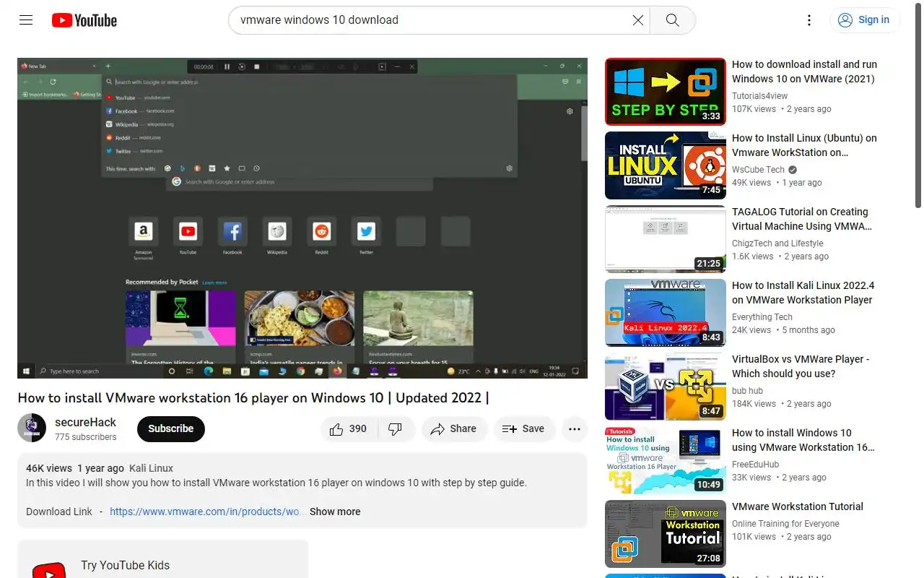Image resolution: width=924 pixels, height=578 pixels.
Task: Open Tutorials4view channel
Action: [759, 96]
